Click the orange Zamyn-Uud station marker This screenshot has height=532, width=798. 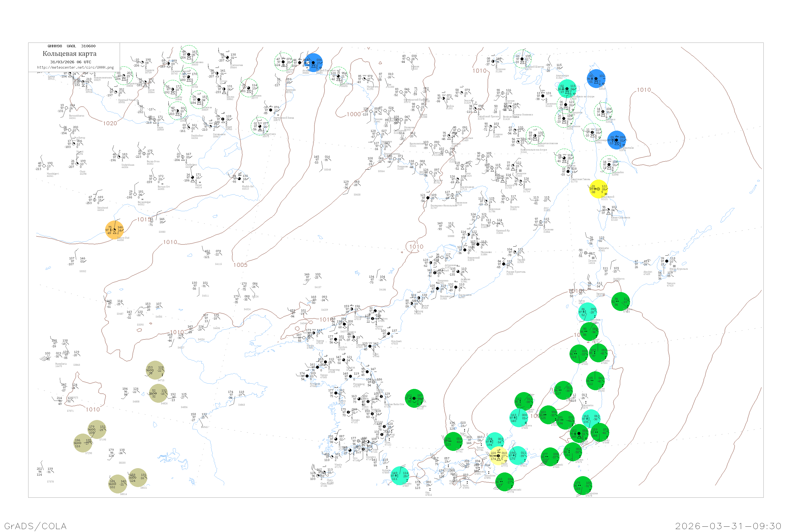click(x=114, y=230)
